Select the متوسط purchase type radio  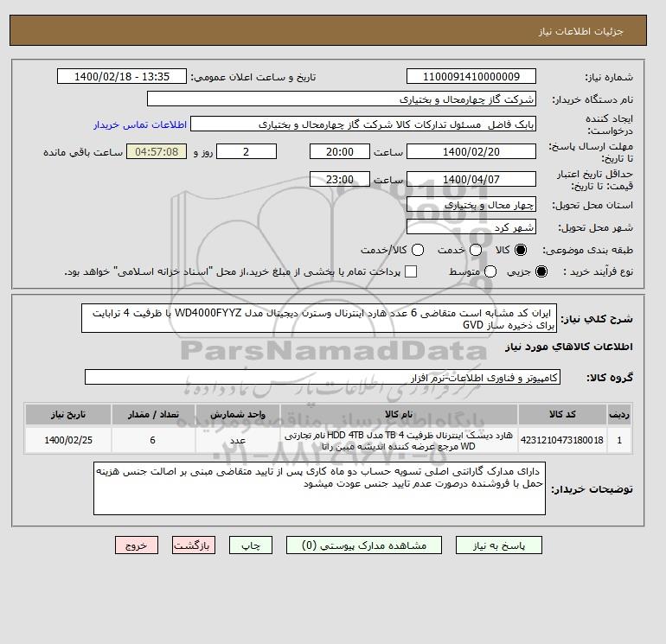(x=490, y=271)
